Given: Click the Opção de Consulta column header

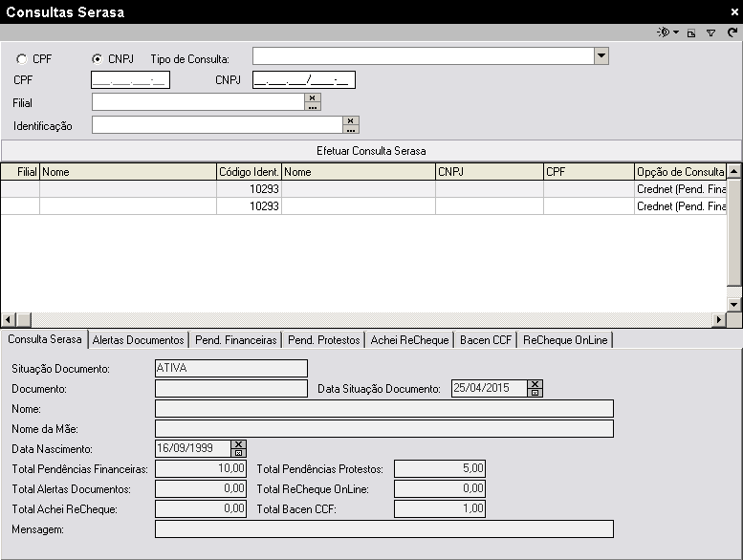Looking at the screenshot, I should tap(681, 172).
